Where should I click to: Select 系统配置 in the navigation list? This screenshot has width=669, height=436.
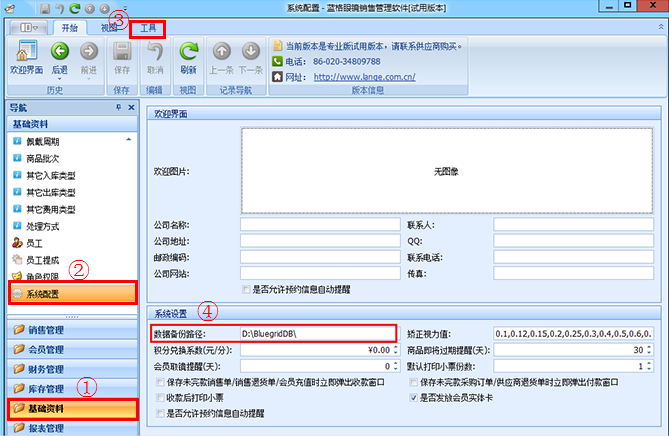(x=72, y=293)
